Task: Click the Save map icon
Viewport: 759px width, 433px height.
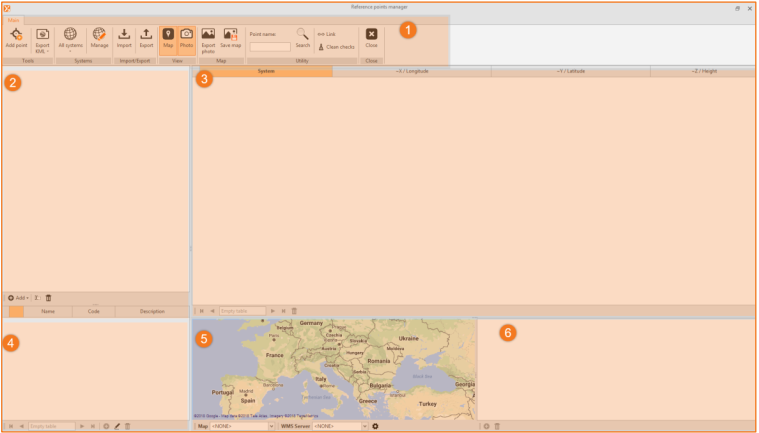Action: [x=230, y=35]
